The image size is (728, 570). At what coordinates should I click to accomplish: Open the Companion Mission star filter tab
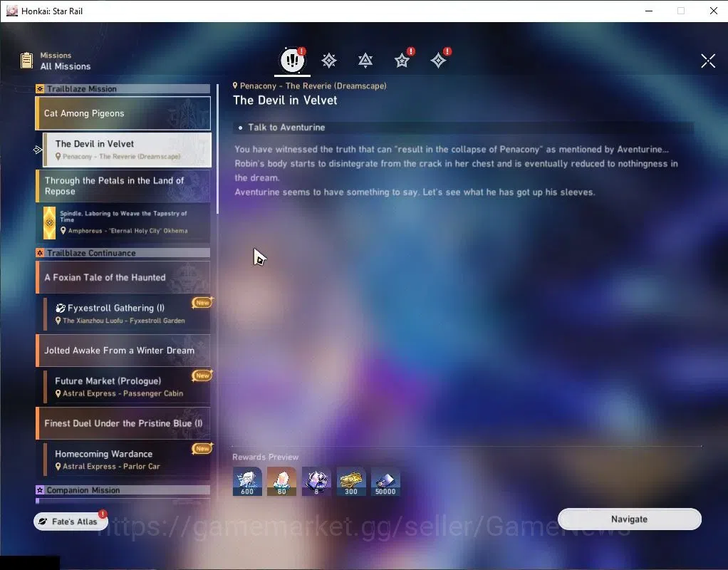click(402, 61)
